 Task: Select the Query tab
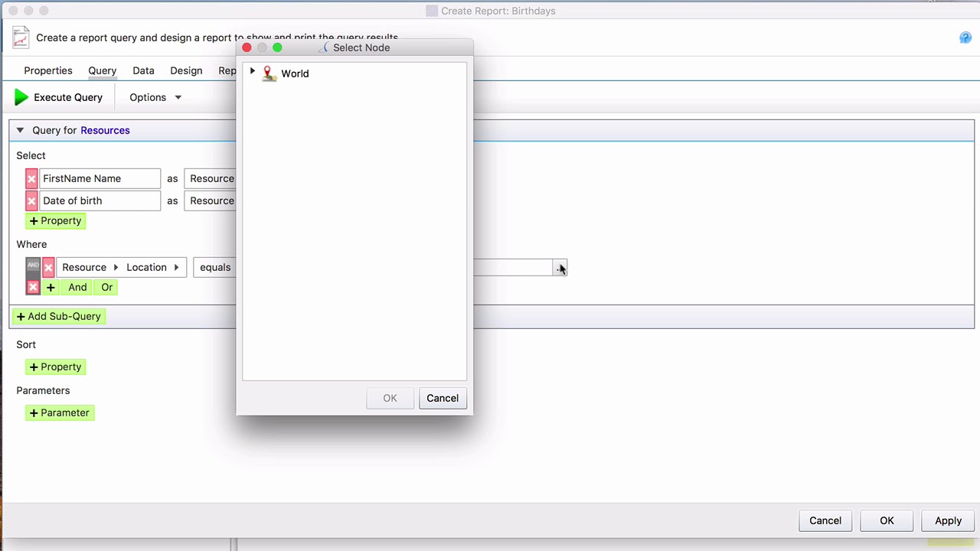(x=102, y=70)
